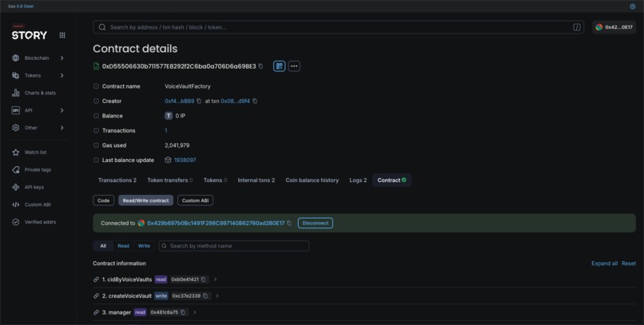Switch to Transactions 2 tab
The height and width of the screenshot is (325, 644).
[x=117, y=180]
